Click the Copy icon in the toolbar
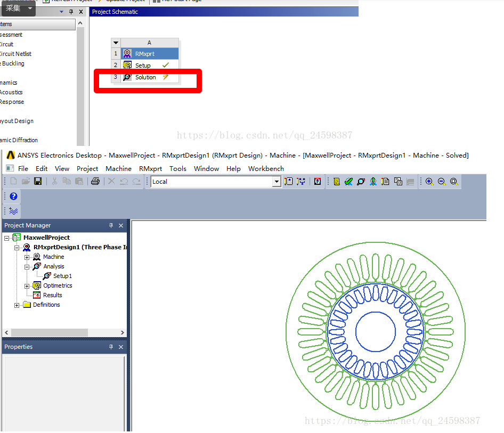The image size is (504, 433). (x=67, y=181)
